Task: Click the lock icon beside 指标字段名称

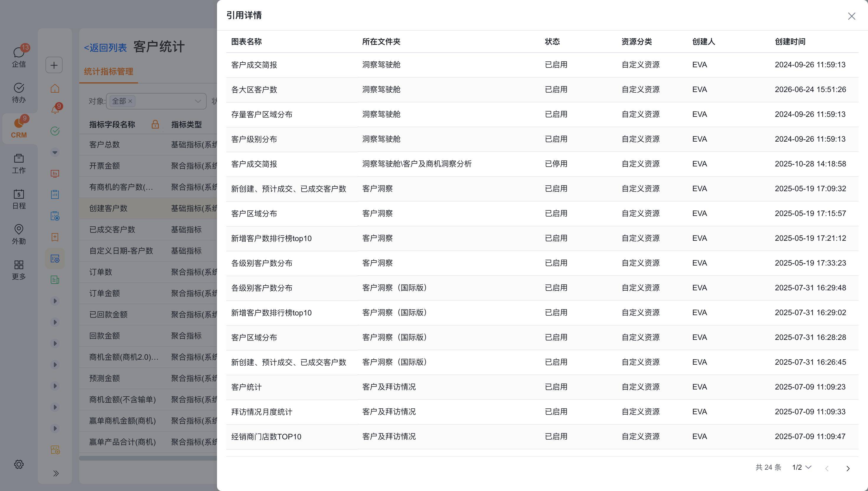Action: coord(155,124)
